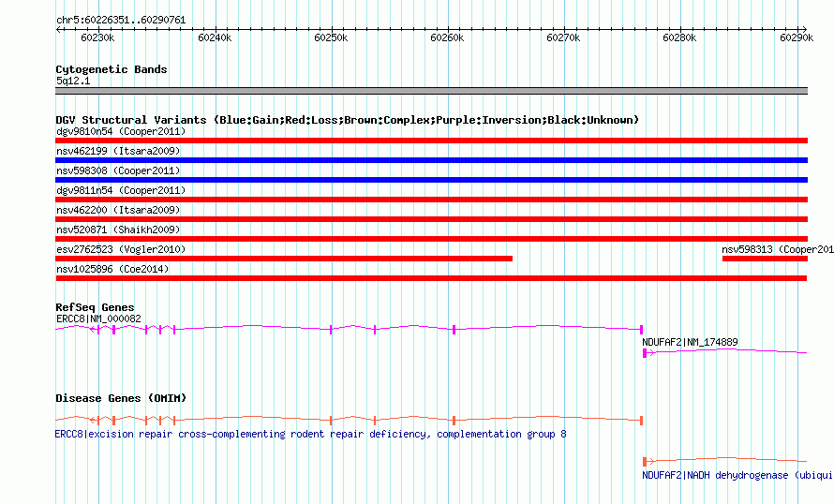Screen dimensions: 834x504
Task: Click the red bar under dgv9810n54
Action: pos(431,141)
